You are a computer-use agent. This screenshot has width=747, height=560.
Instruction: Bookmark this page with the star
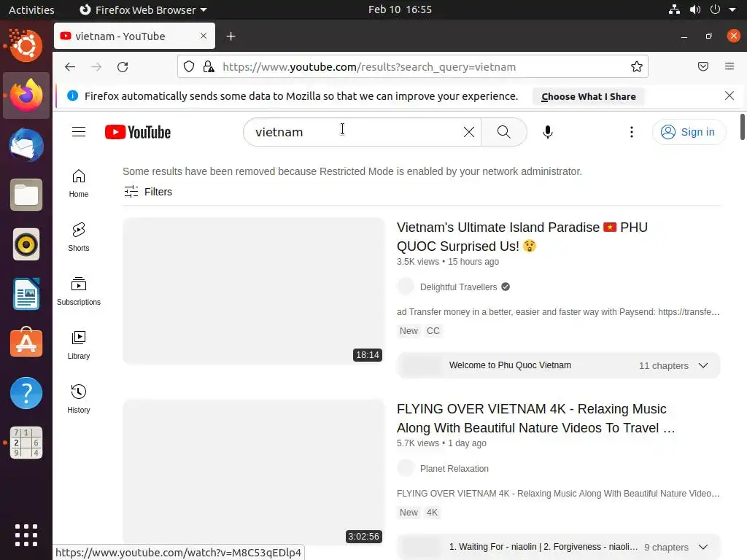[x=636, y=66]
